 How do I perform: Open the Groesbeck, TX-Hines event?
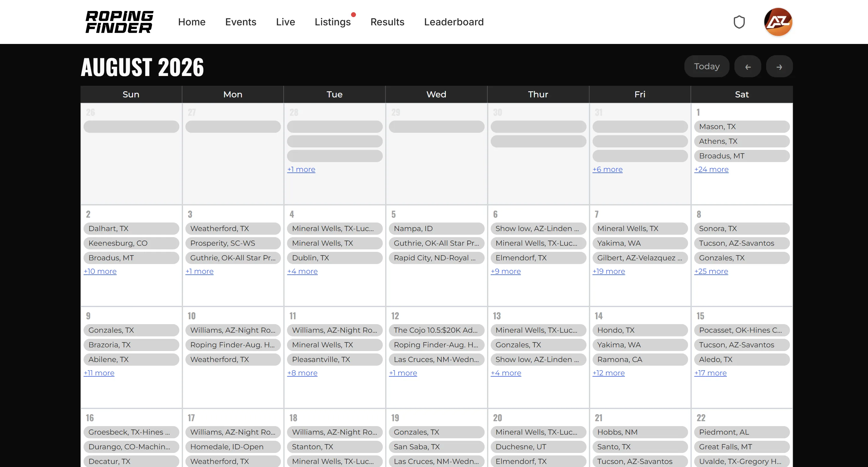point(131,432)
